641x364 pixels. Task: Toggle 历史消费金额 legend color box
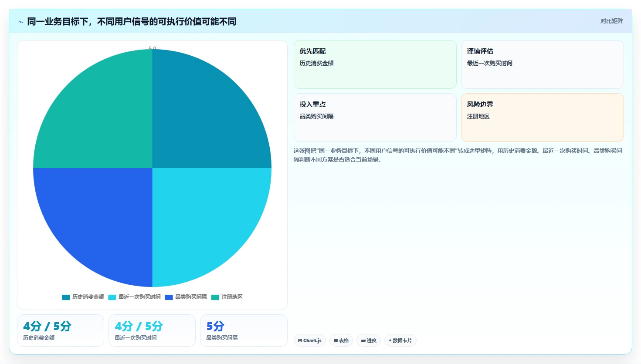tap(66, 297)
